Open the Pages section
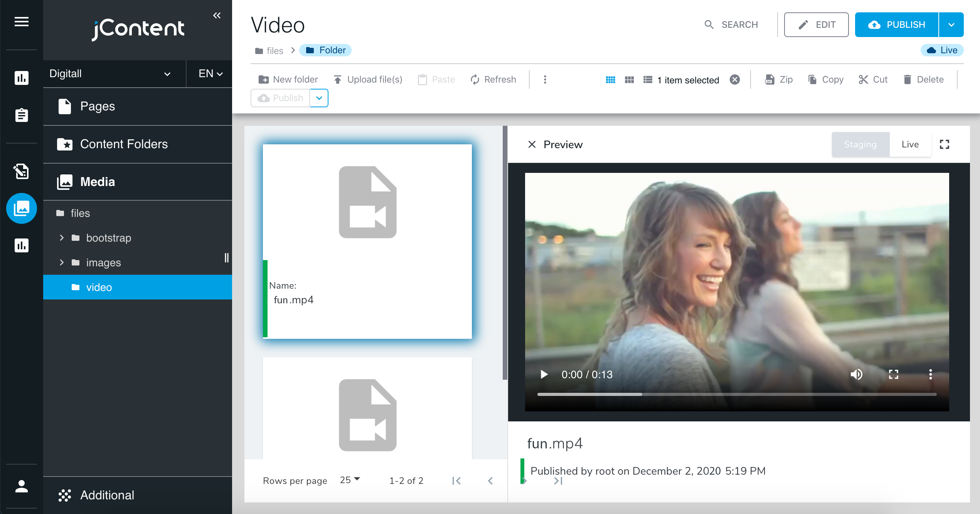Screen dimensions: 980x514 (97, 106)
